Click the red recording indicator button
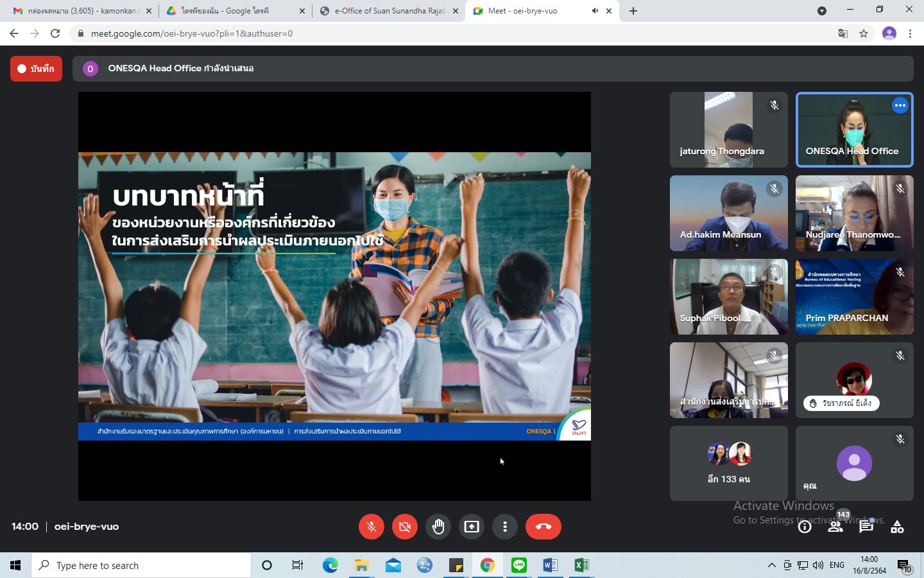Image resolution: width=924 pixels, height=578 pixels. [x=36, y=69]
